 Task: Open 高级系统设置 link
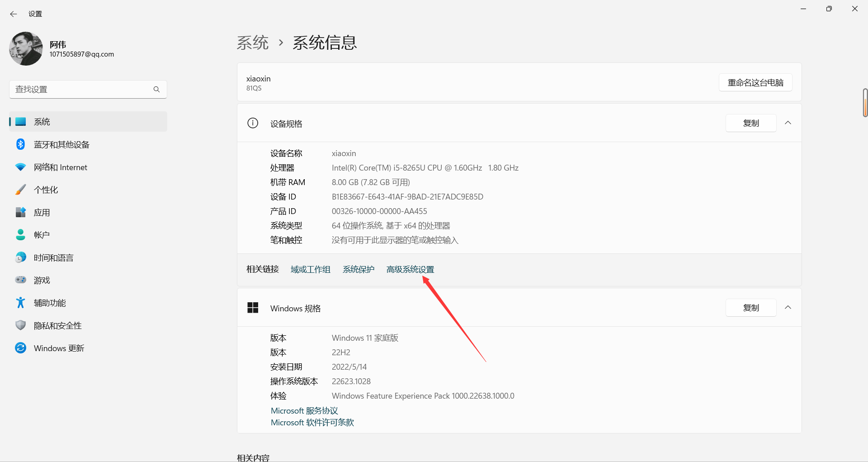(410, 270)
